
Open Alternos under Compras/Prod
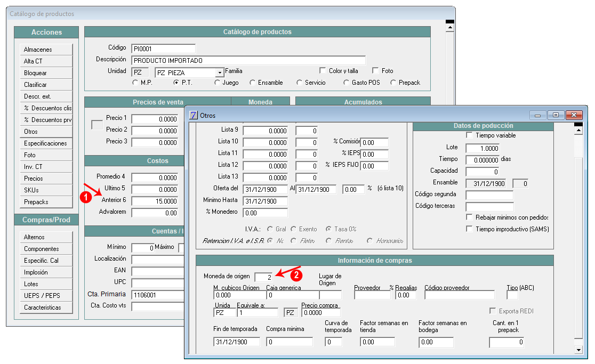pyautogui.click(x=46, y=237)
